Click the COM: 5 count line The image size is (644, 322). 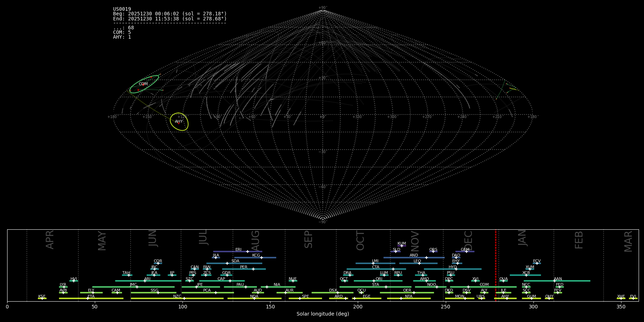pyautogui.click(x=122, y=33)
